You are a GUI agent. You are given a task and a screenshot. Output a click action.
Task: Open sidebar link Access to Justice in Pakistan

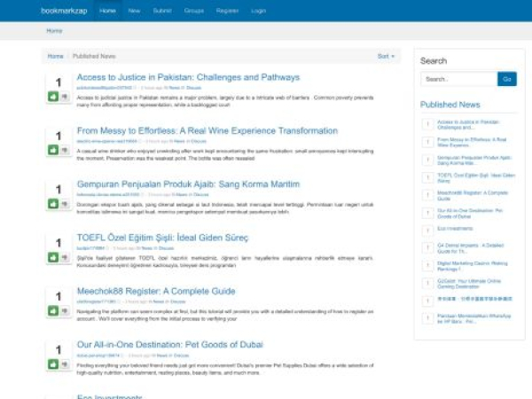tap(468, 124)
